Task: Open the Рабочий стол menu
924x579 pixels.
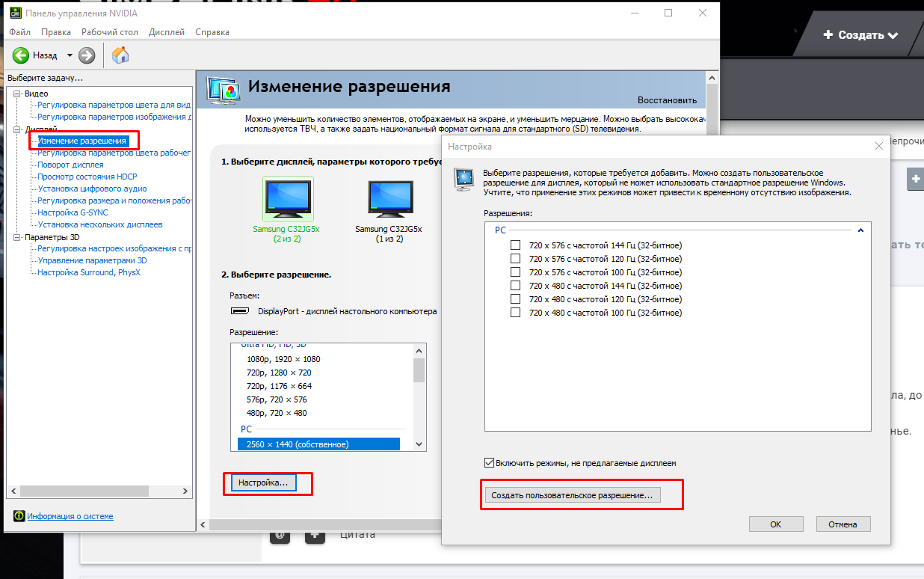Action: pos(110,32)
